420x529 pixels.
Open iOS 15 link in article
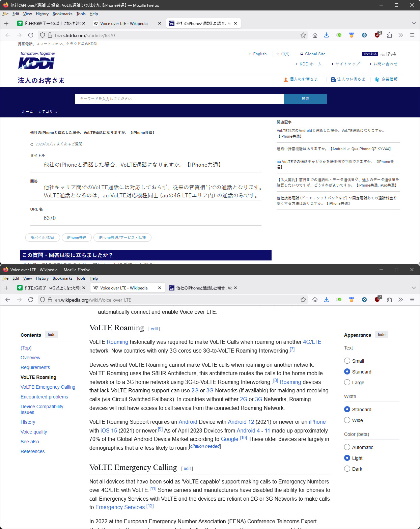pyautogui.click(x=109, y=430)
